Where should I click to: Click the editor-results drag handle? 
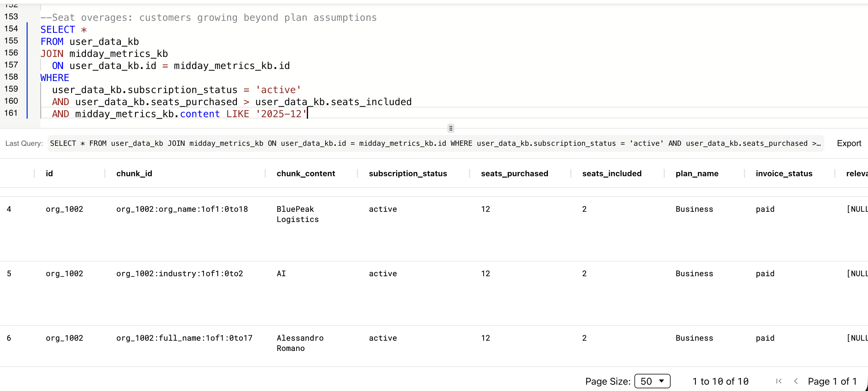[451, 128]
